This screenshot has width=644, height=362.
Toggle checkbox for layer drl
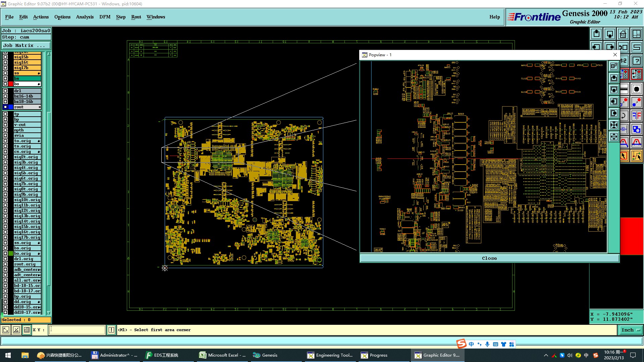tap(5, 91)
